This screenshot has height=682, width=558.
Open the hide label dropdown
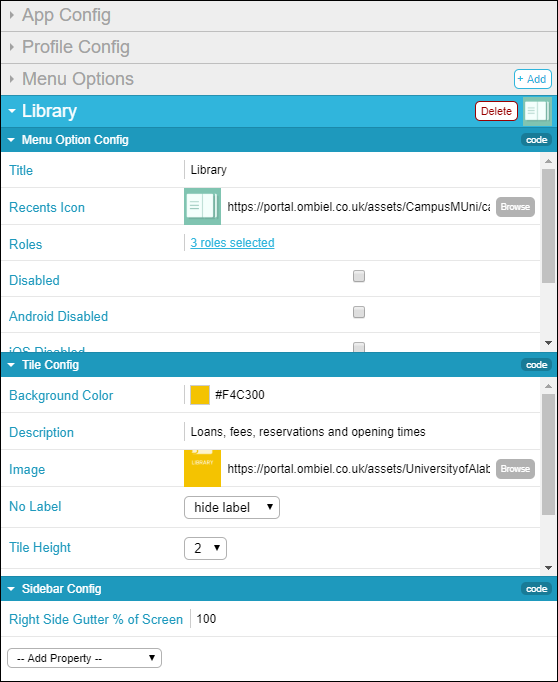[232, 508]
